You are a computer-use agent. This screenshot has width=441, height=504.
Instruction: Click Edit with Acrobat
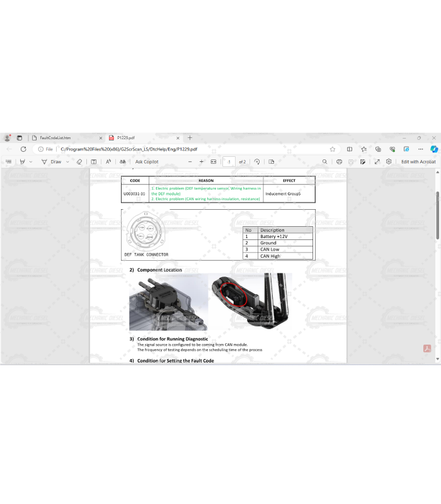pyautogui.click(x=418, y=162)
